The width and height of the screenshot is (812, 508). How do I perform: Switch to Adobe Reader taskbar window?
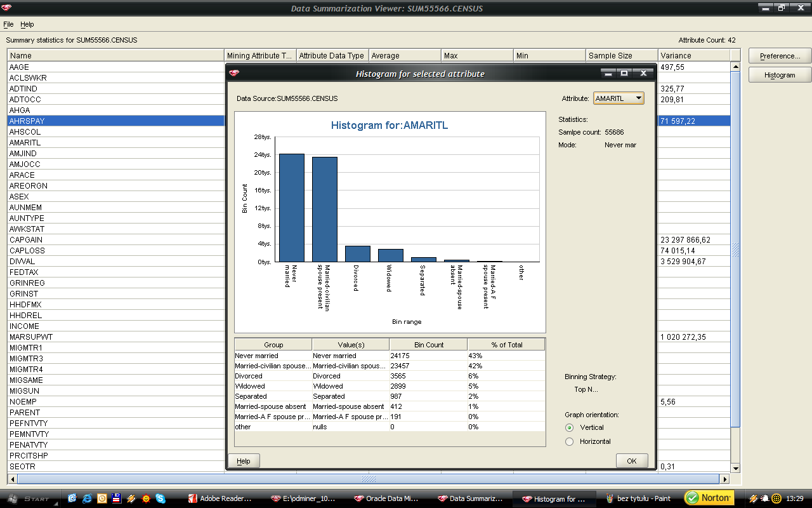[219, 498]
